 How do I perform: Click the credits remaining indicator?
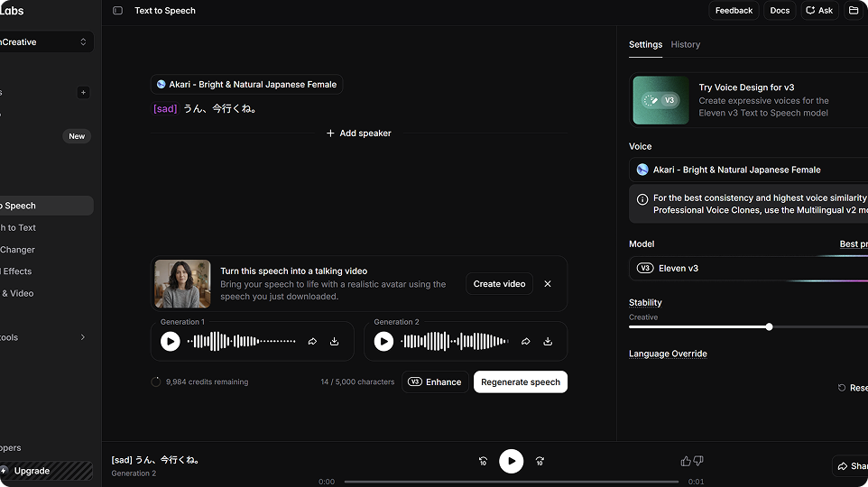click(199, 381)
